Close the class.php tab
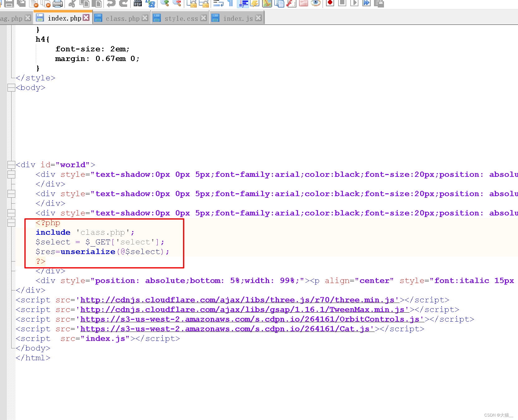The image size is (518, 420). 145,18
